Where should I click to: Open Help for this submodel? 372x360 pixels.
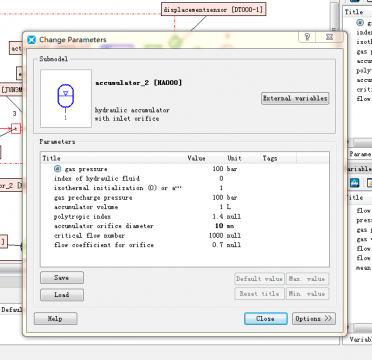point(55,319)
